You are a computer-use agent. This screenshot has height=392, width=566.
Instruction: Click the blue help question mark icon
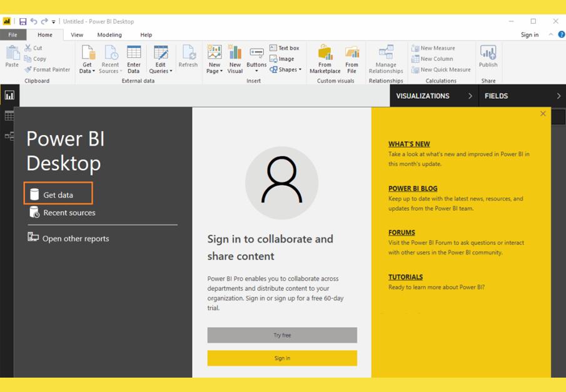tap(561, 34)
